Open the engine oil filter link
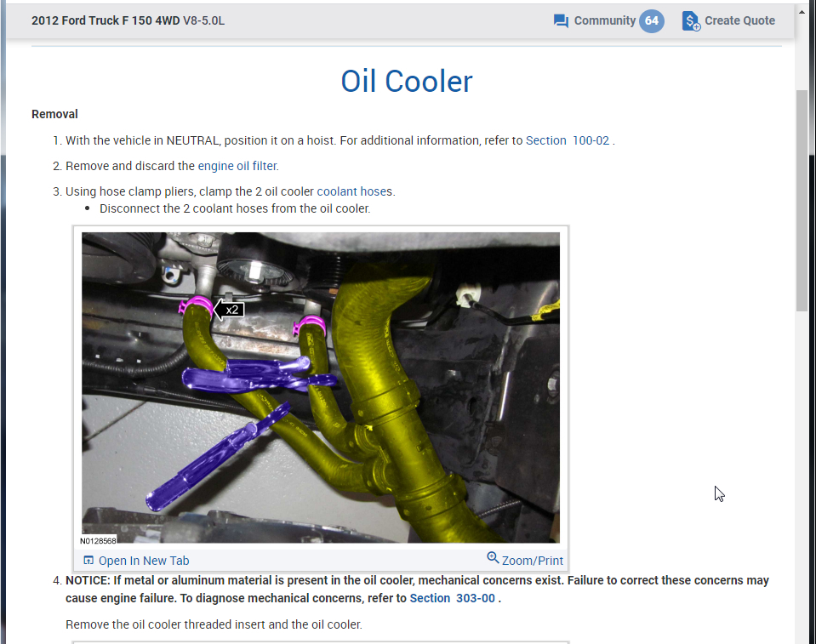Screen dimensions: 816x644 pos(238,166)
